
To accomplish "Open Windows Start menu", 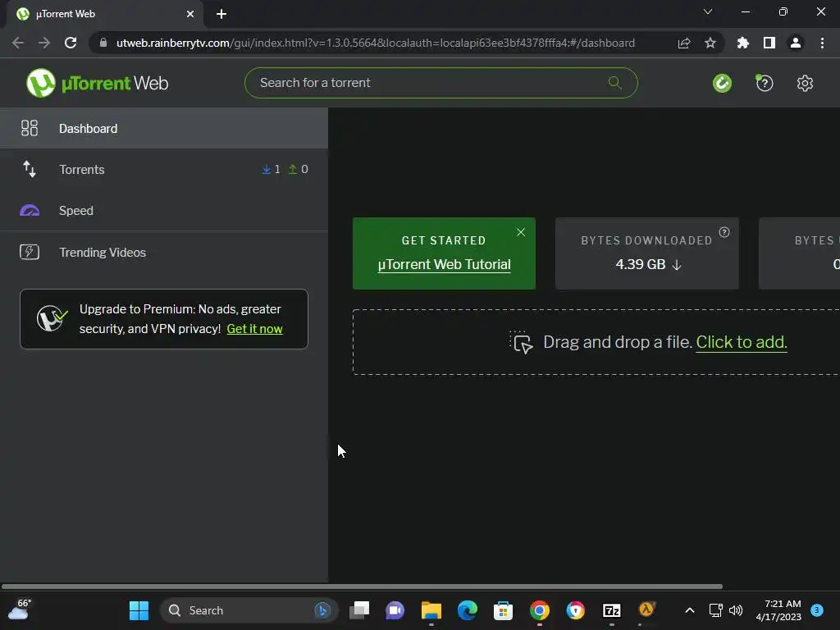I will coord(139,610).
